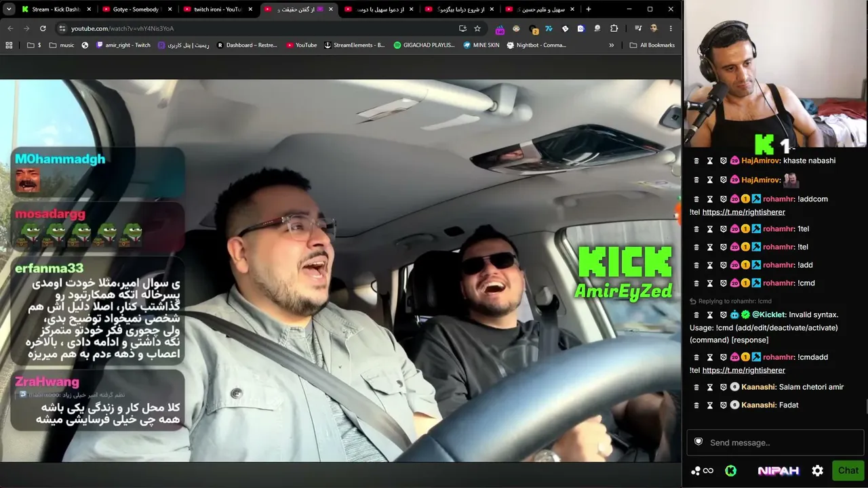Screen dimensions: 868x488
Task: Open the Dashboard – Restream bookmark
Action: point(247,45)
